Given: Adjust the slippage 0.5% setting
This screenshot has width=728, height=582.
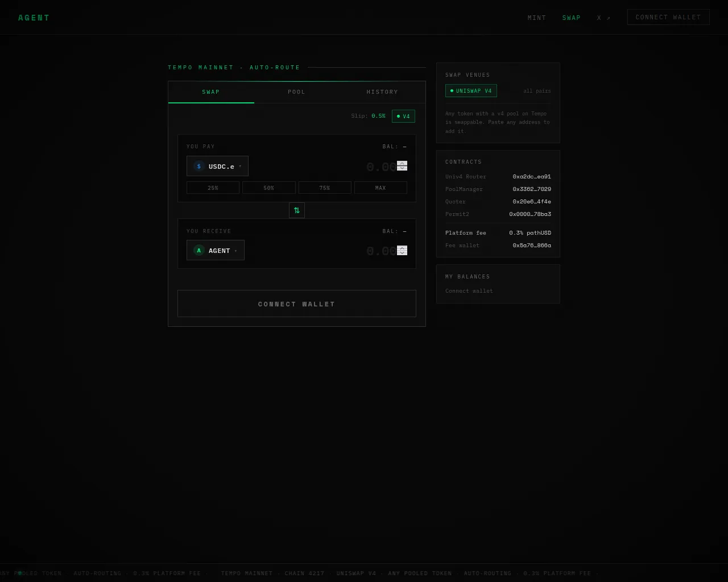Looking at the screenshot, I should 378,116.
